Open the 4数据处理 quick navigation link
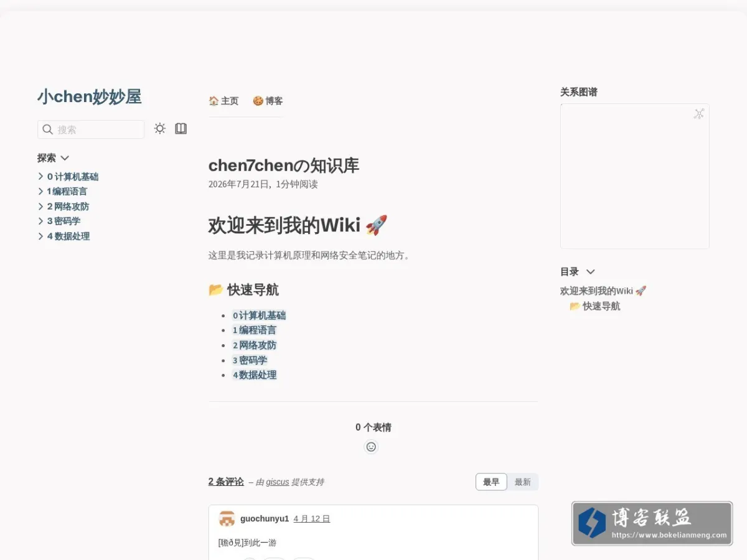 point(255,375)
